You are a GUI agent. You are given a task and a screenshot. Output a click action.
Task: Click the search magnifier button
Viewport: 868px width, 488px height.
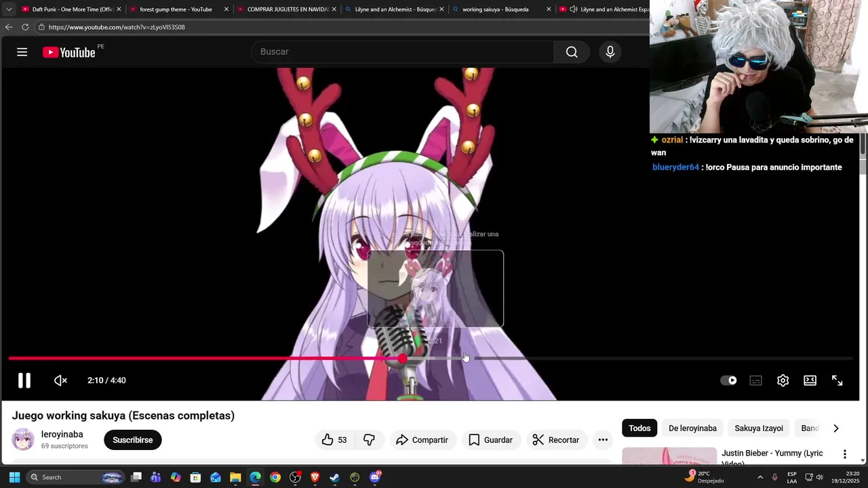572,52
